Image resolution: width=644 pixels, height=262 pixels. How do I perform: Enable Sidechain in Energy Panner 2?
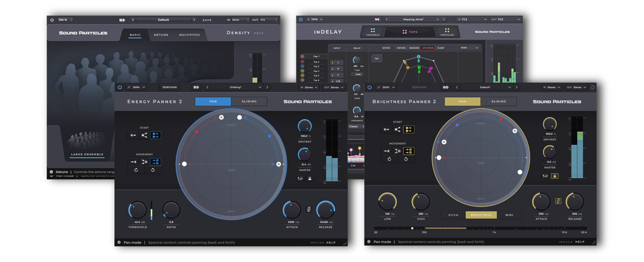[x=170, y=87]
